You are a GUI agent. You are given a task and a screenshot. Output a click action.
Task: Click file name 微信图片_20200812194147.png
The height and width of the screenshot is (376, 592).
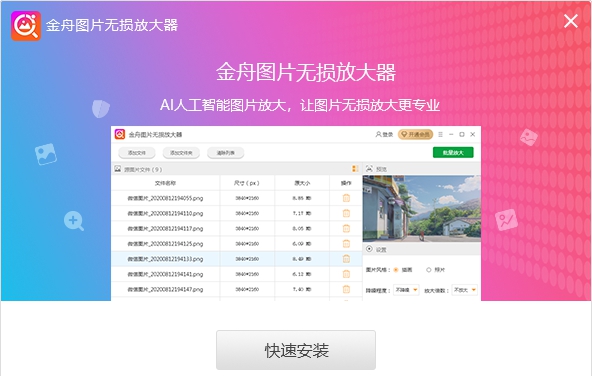pos(165,290)
